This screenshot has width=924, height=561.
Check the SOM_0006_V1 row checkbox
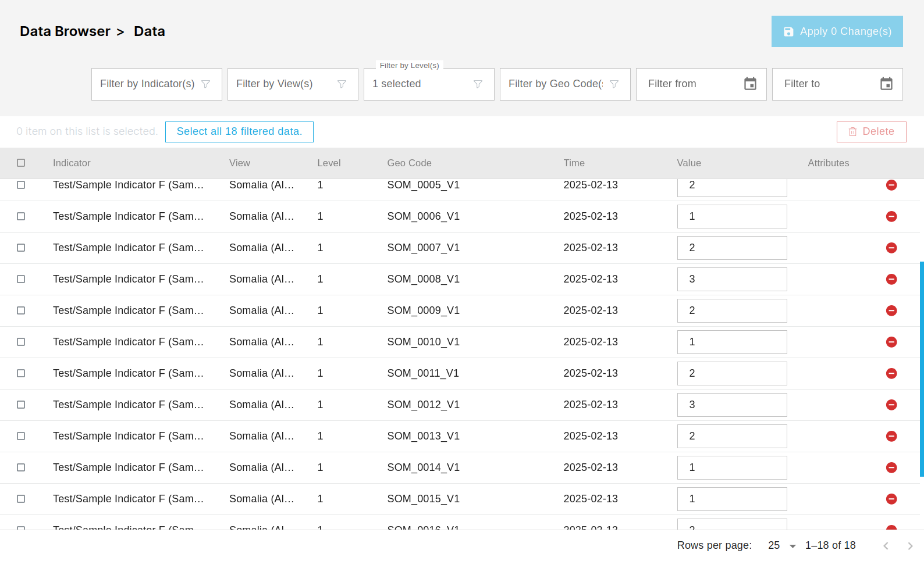tap(21, 216)
